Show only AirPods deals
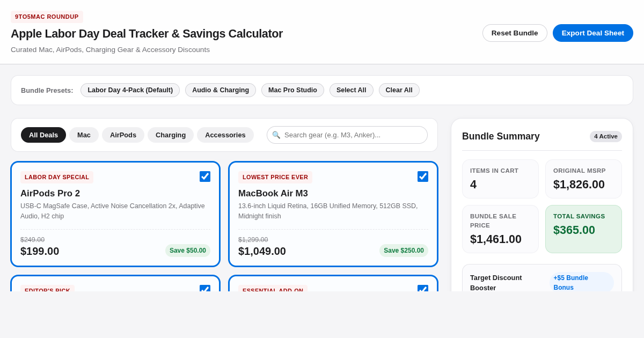 click(123, 135)
